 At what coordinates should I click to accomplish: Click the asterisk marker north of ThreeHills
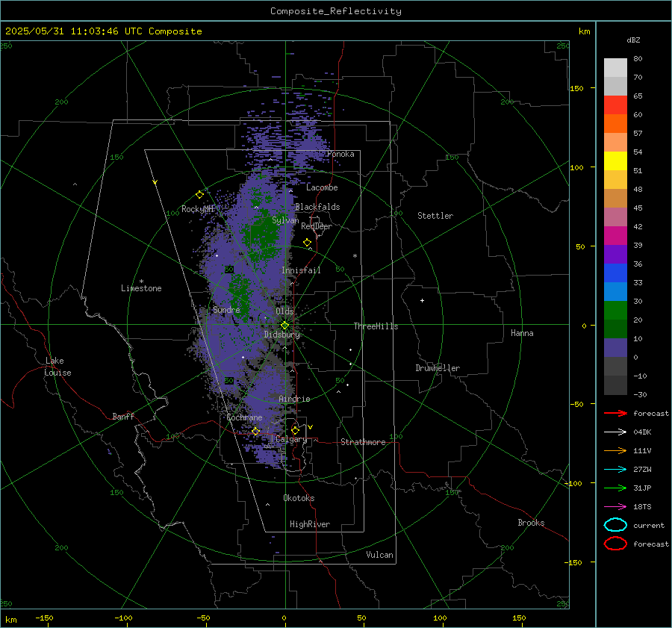tap(355, 256)
